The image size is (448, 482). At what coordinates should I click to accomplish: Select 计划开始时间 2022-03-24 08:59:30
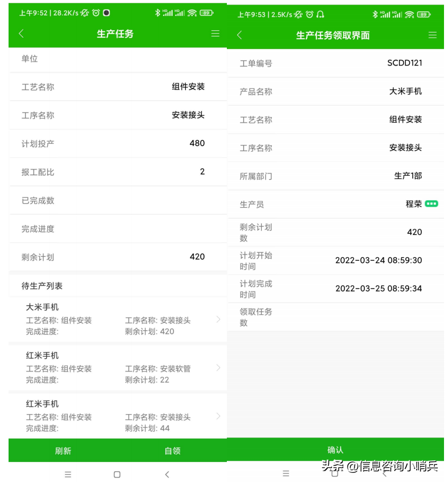[x=378, y=260]
